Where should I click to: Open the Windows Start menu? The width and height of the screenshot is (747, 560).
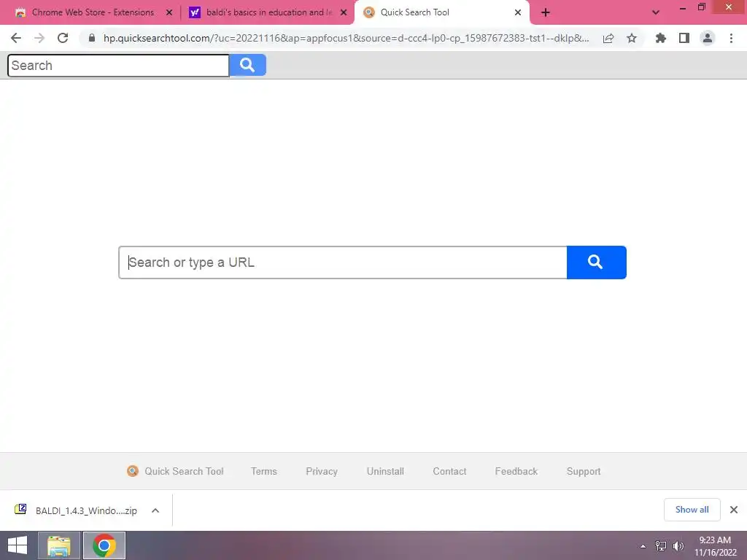(x=18, y=545)
